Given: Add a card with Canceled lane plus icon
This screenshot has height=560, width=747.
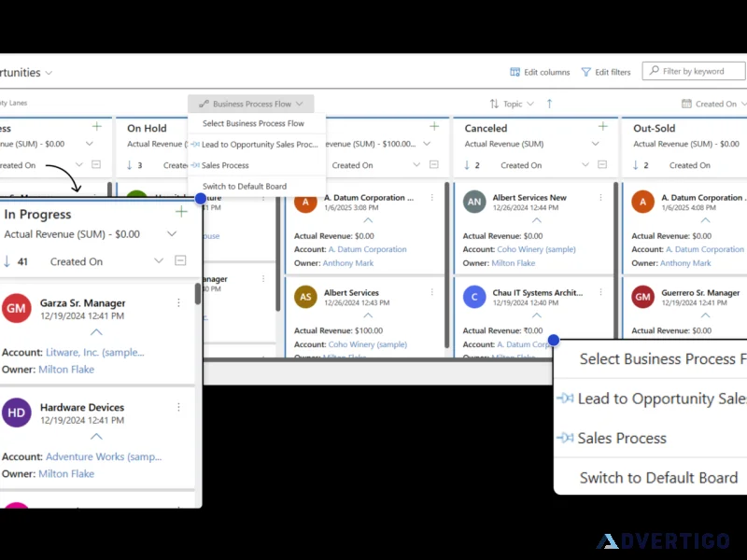Looking at the screenshot, I should (x=602, y=126).
